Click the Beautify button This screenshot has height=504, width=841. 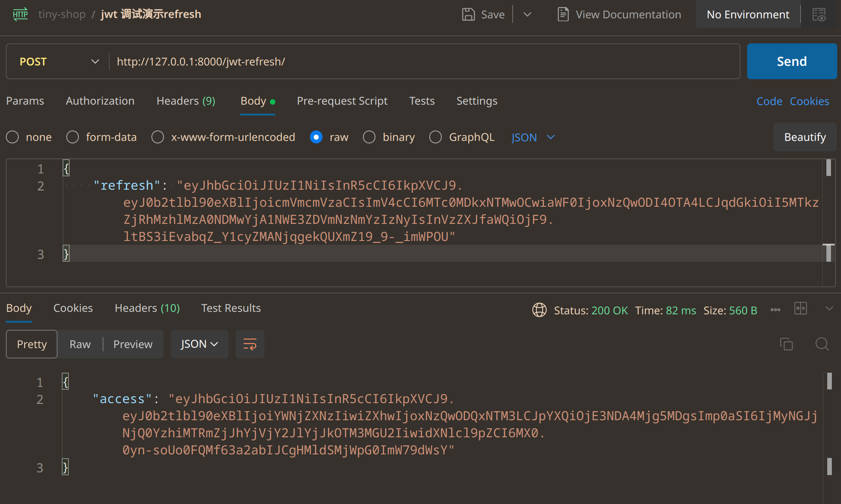point(805,137)
